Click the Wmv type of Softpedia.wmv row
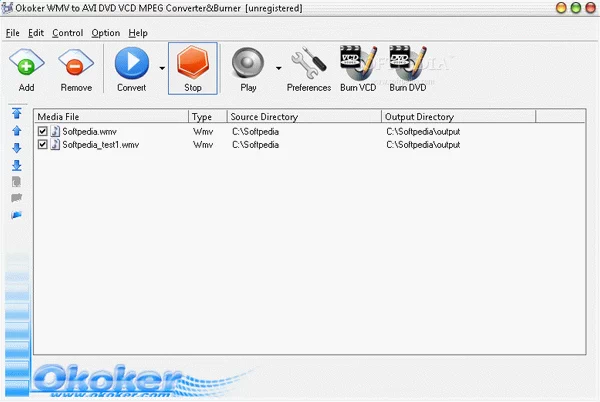 point(203,132)
